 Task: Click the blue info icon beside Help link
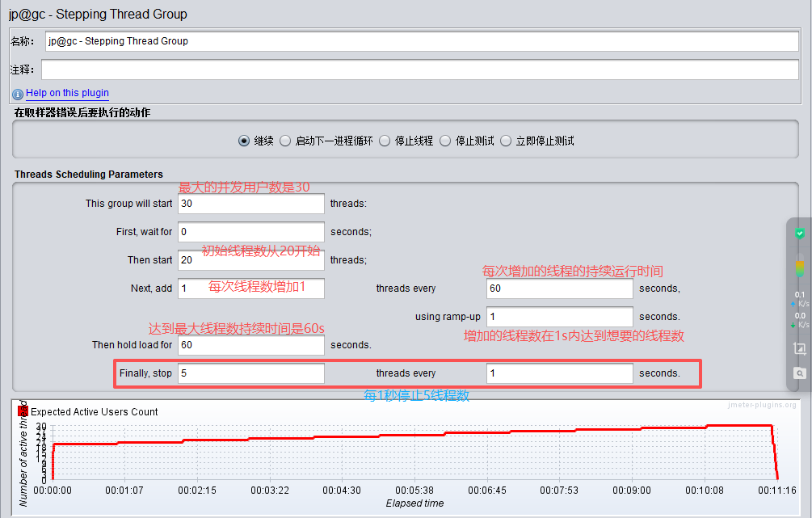pos(18,94)
